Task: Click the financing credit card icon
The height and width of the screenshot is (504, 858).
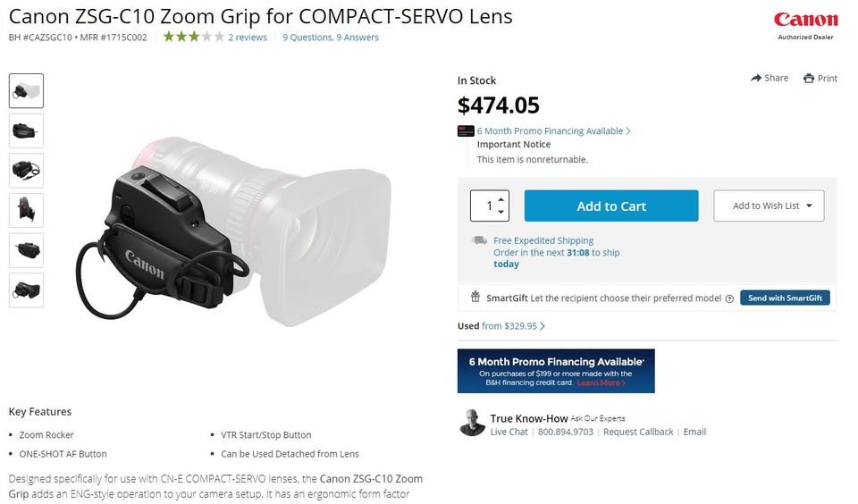Action: coord(465,130)
